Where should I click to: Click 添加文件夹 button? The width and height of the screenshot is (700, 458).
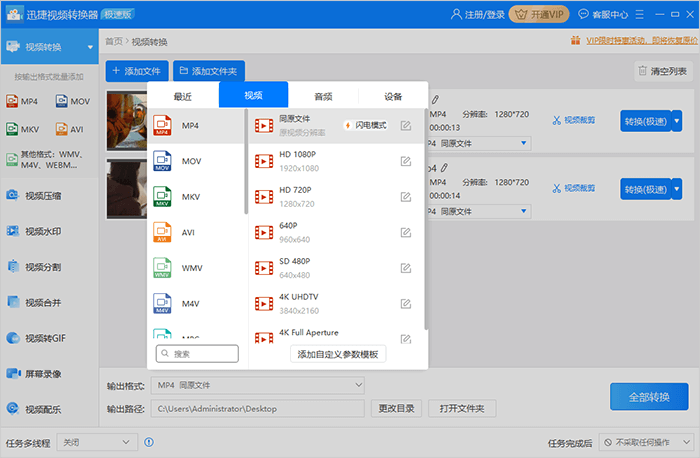click(209, 71)
